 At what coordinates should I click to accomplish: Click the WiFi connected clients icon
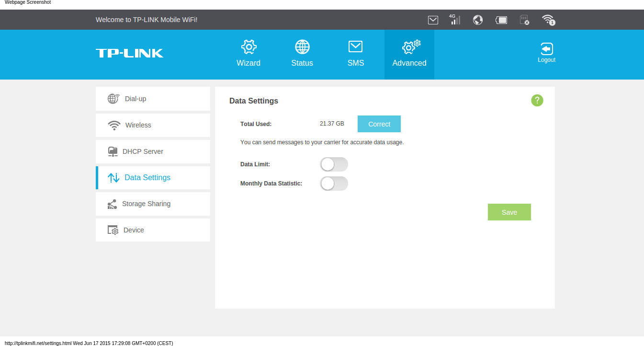(x=548, y=20)
